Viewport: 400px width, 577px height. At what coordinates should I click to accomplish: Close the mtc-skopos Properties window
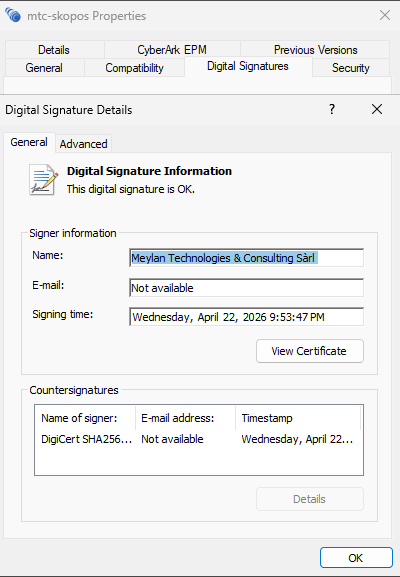pos(385,15)
